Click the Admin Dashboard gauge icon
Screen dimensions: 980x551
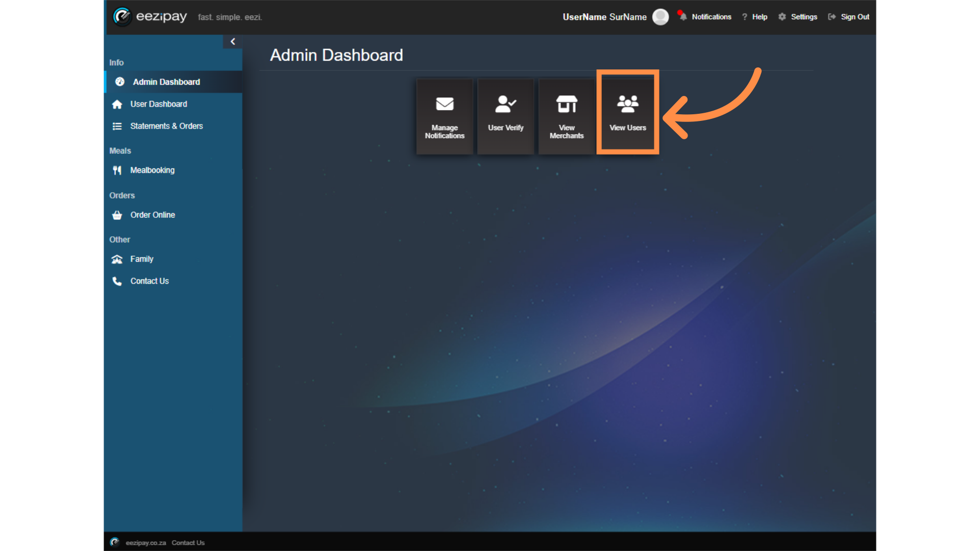tap(120, 82)
